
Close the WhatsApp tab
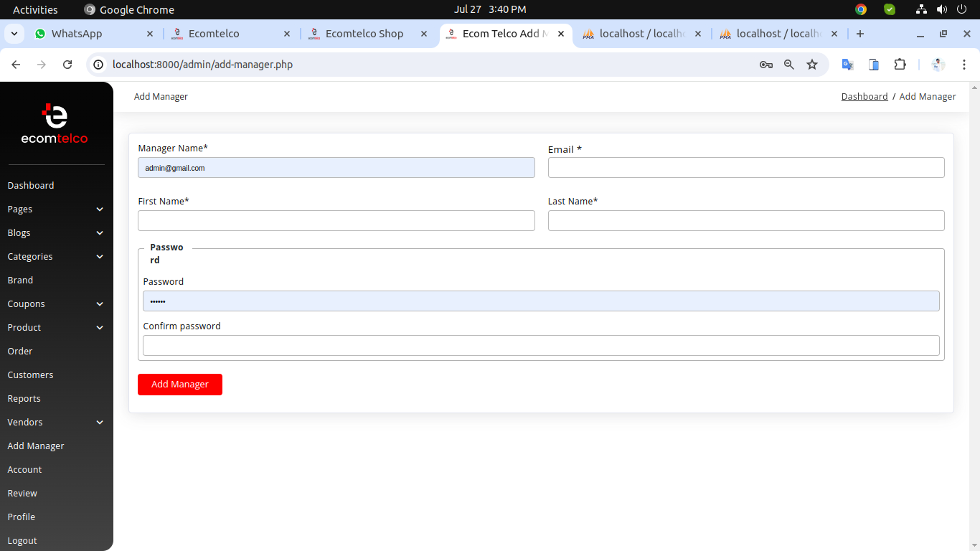[x=150, y=34]
